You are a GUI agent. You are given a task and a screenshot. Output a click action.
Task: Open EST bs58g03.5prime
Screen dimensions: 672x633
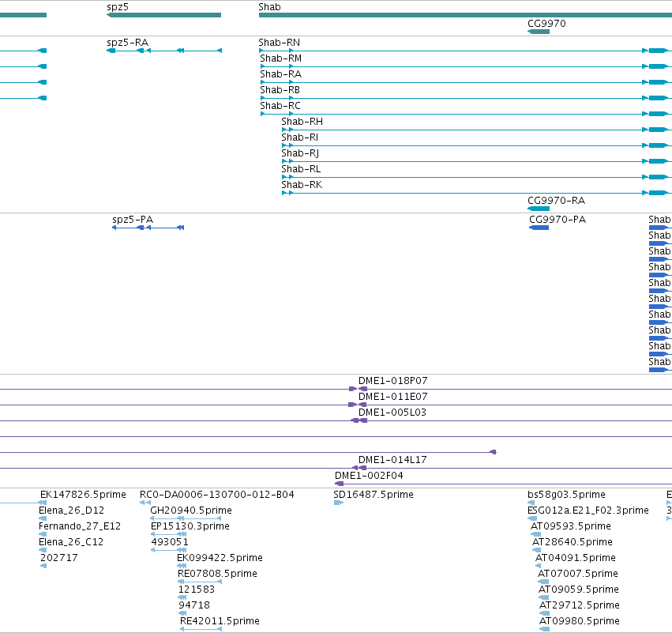click(566, 495)
